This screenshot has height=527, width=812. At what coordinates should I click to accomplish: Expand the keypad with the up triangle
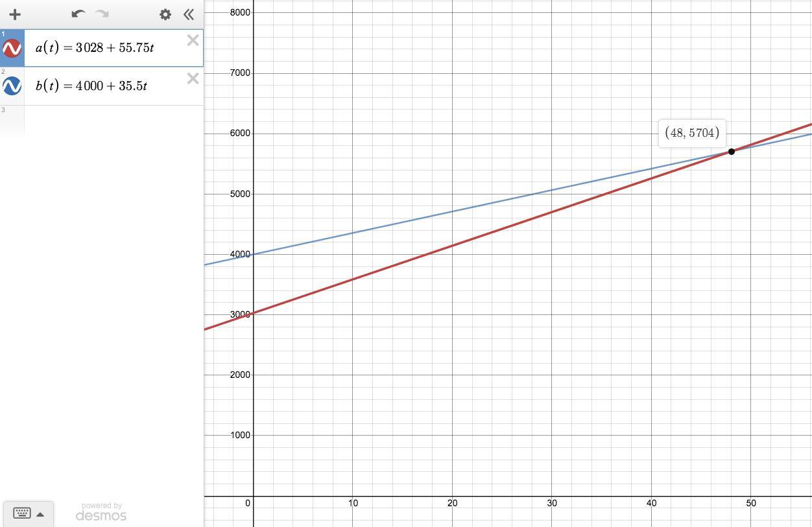click(x=40, y=514)
